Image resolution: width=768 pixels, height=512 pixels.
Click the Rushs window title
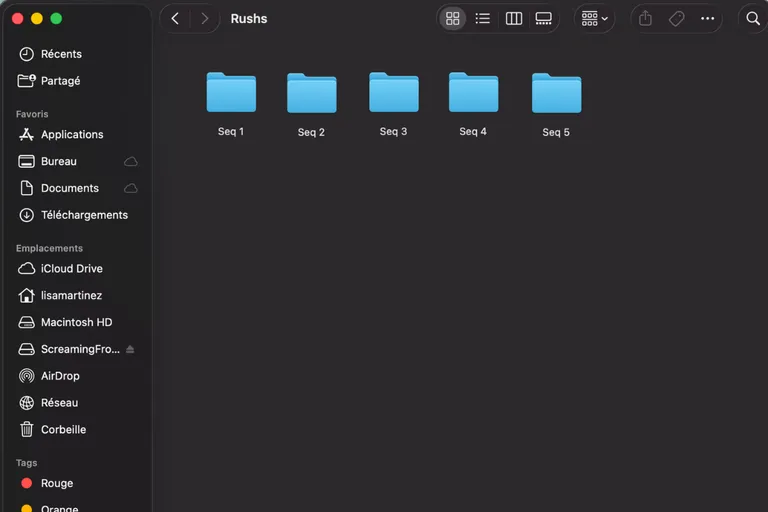[x=249, y=19]
